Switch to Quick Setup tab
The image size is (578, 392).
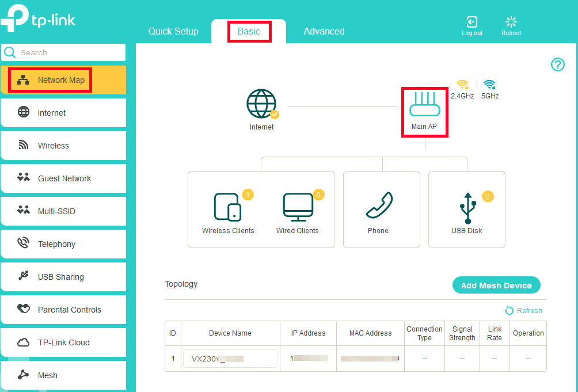pos(173,31)
